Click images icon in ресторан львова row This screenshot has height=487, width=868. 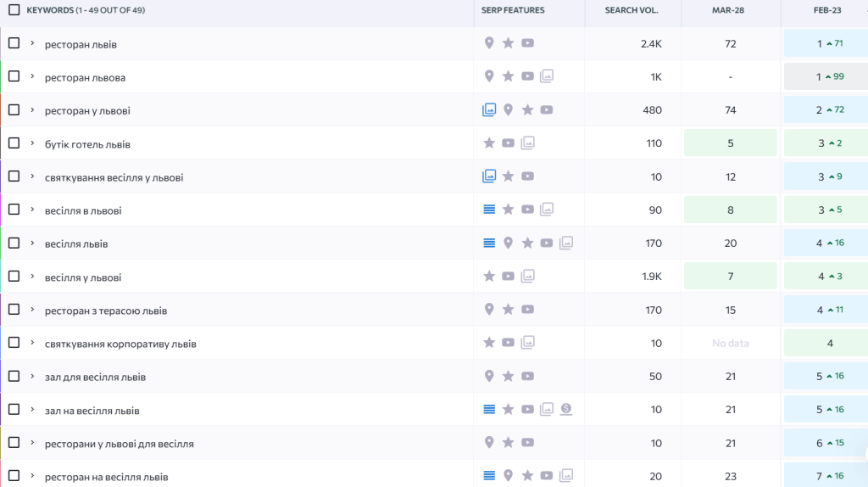pyautogui.click(x=547, y=76)
